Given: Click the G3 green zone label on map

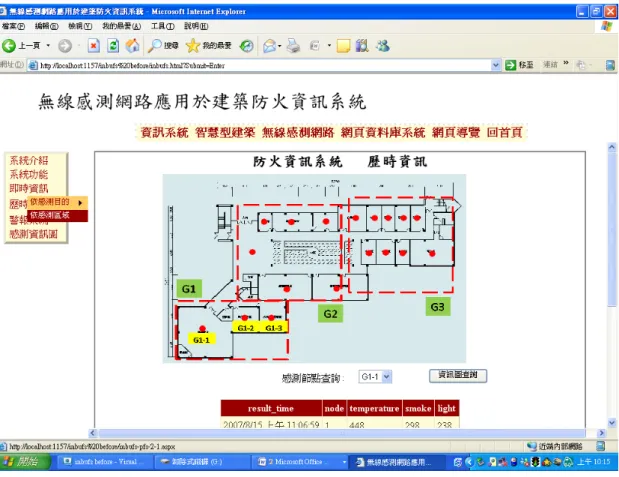Looking at the screenshot, I should 438,307.
